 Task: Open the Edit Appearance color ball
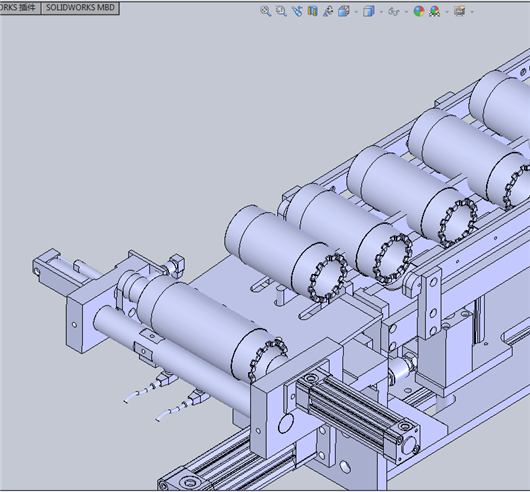(419, 11)
